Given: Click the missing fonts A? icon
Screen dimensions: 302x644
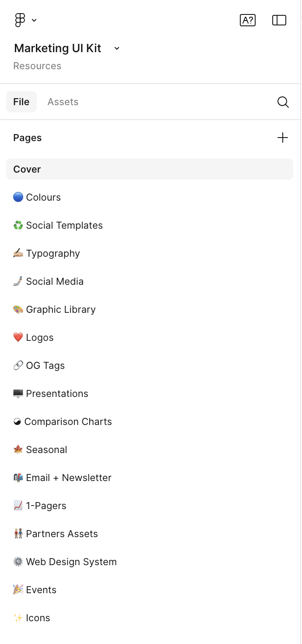Looking at the screenshot, I should 248,20.
